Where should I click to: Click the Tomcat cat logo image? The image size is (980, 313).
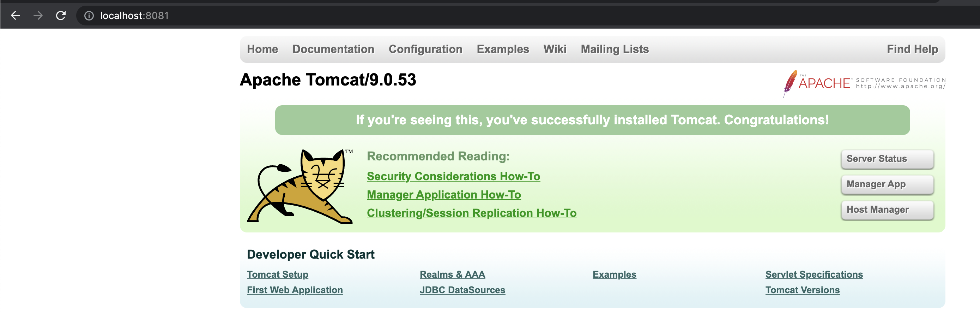coord(300,186)
